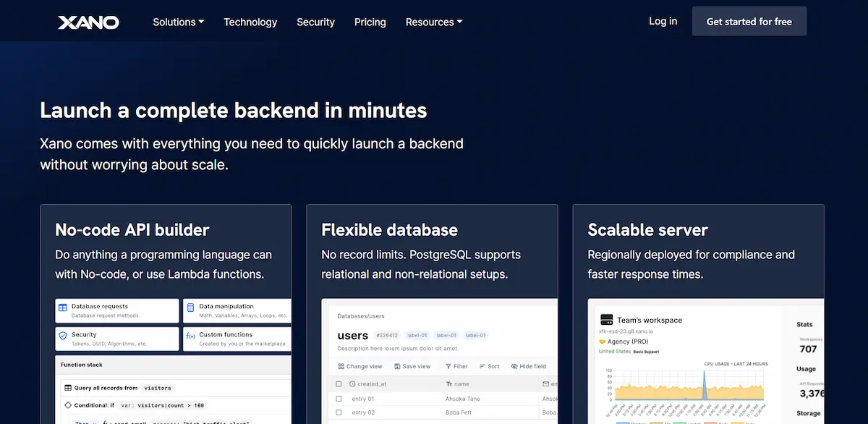Click the Save view disk icon

tap(396, 366)
